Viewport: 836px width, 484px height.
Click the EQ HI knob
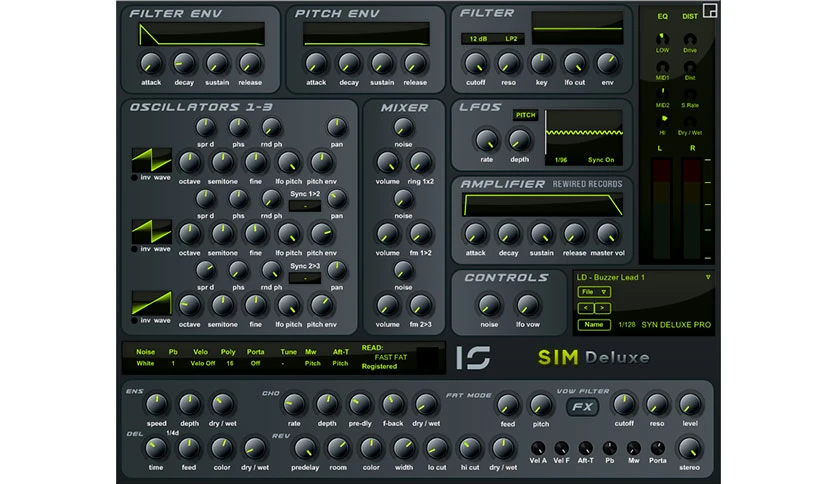(662, 122)
